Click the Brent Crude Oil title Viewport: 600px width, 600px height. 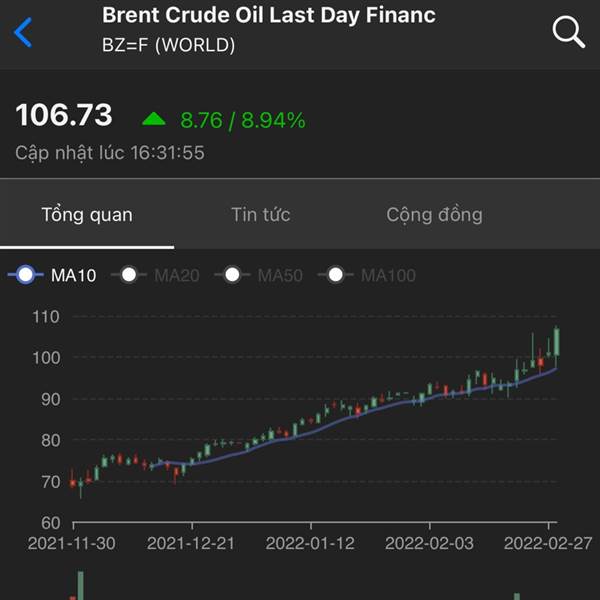tap(269, 15)
